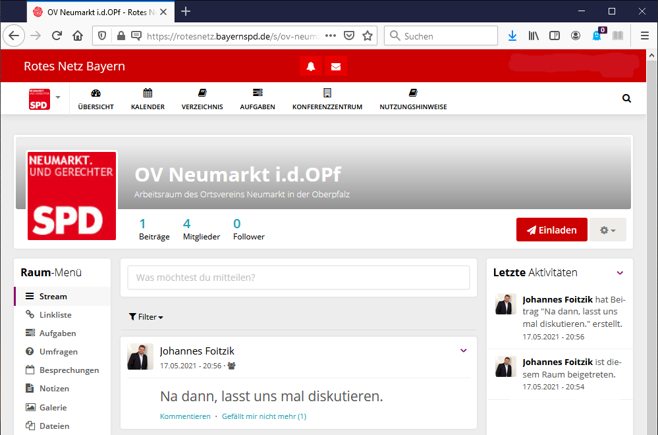The width and height of the screenshot is (658, 435).
Task: Open the notifications bell icon
Action: 311,66
